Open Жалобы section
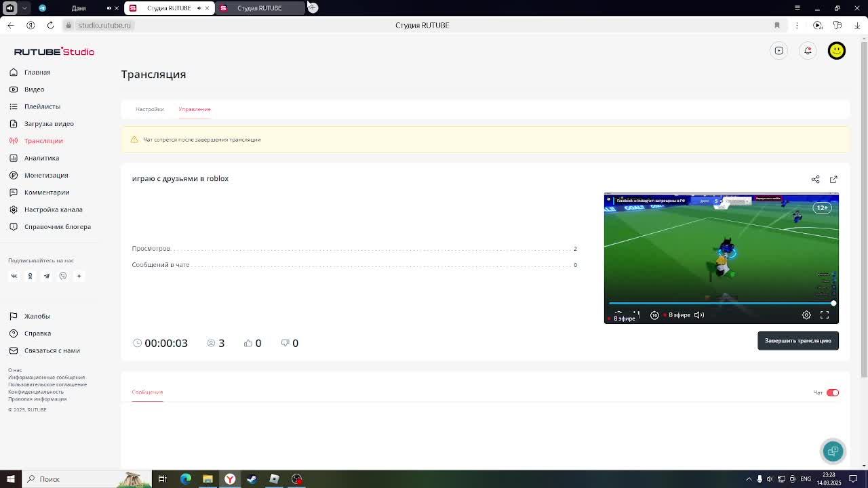 tap(30, 316)
